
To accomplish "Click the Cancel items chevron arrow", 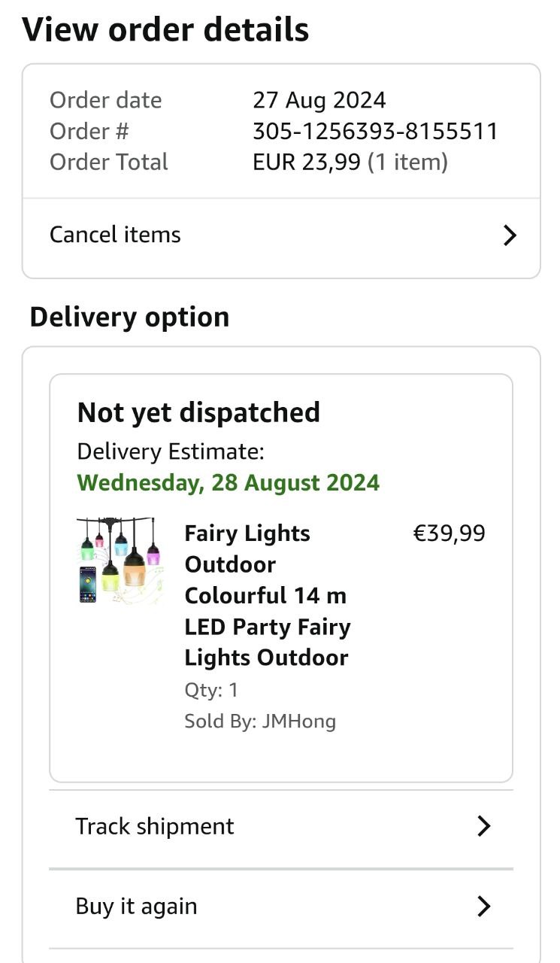I will [x=510, y=235].
